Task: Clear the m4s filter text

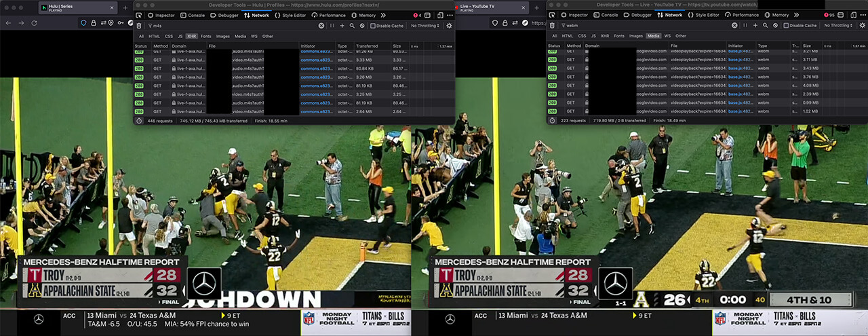Action: [321, 26]
